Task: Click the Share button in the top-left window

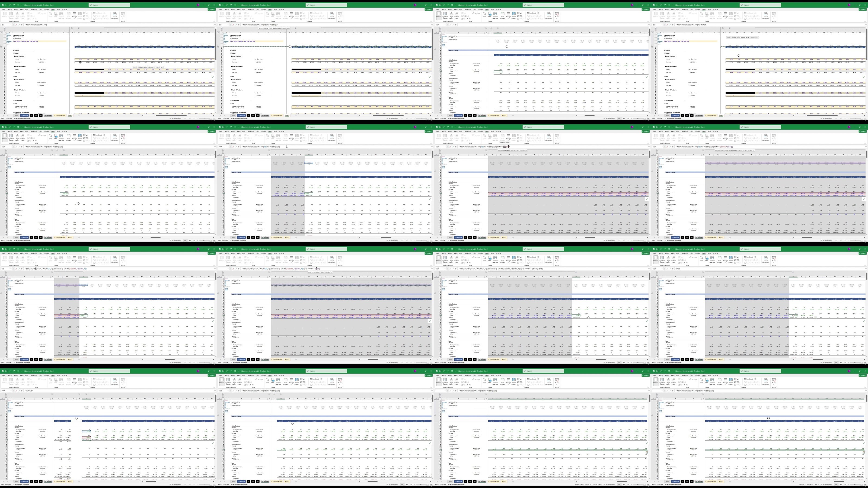Action: point(212,9)
